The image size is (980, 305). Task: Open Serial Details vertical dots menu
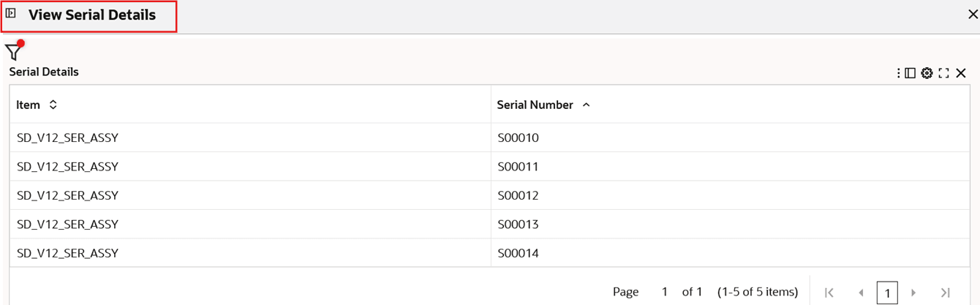pos(898,73)
